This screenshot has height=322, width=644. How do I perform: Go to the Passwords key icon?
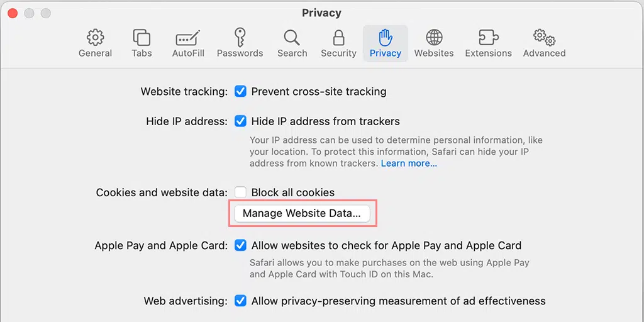coord(240,37)
